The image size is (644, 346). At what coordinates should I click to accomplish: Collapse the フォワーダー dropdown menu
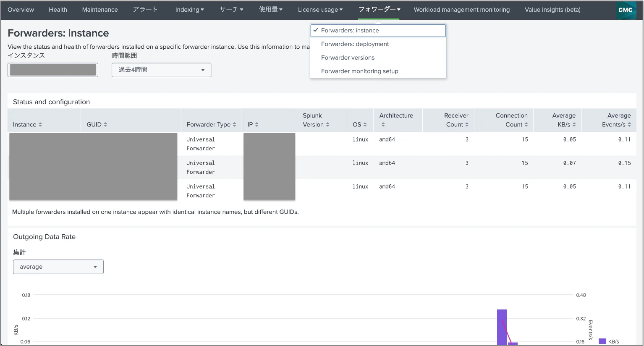click(x=379, y=10)
